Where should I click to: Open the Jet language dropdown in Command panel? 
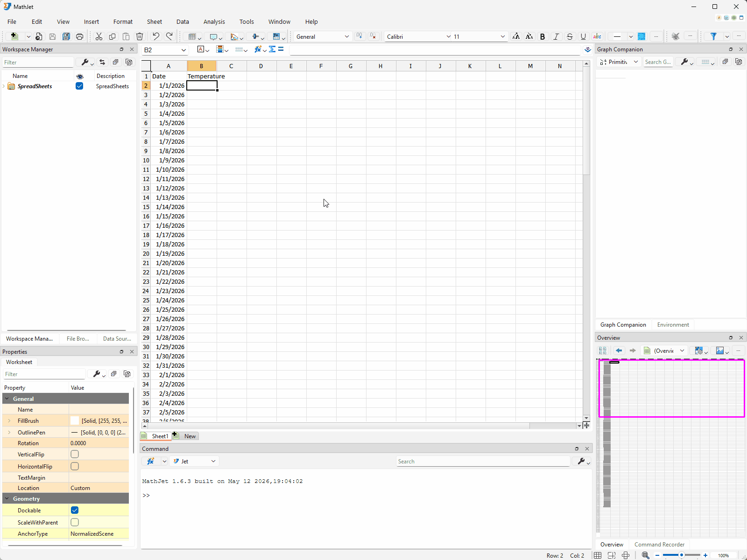coord(213,461)
